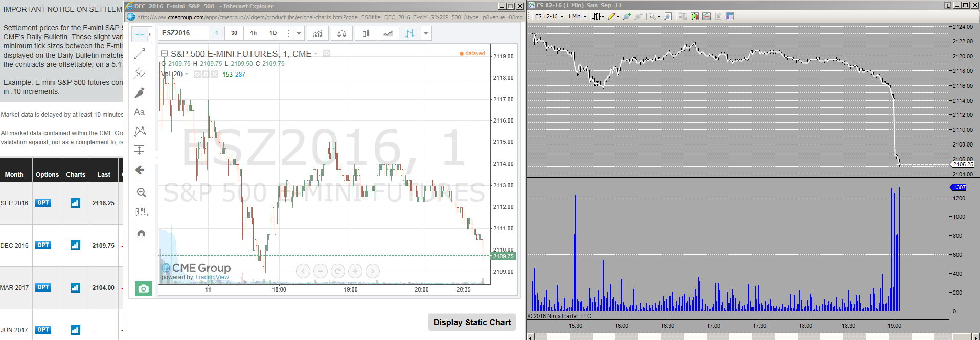Open the chart style dropdown arrow
The image size is (980, 340).
coord(426,33)
